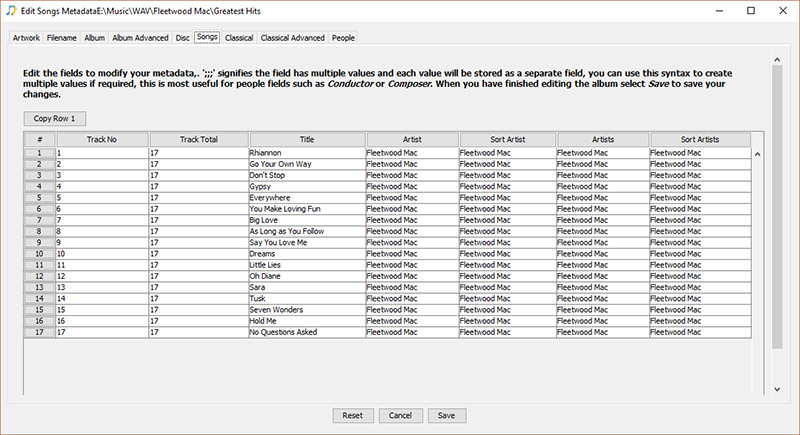Click the Track No column header
The width and height of the screenshot is (800, 435).
coord(102,139)
